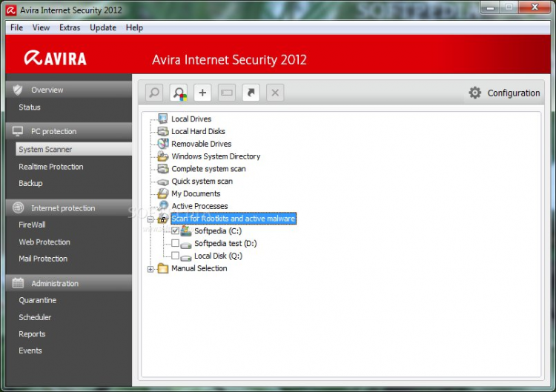The width and height of the screenshot is (556, 392).
Task: Select the Windows System Directory profile
Action: click(216, 156)
